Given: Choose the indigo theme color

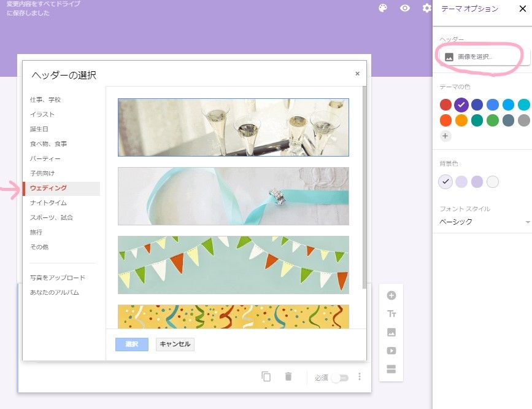Looking at the screenshot, I should [x=477, y=104].
